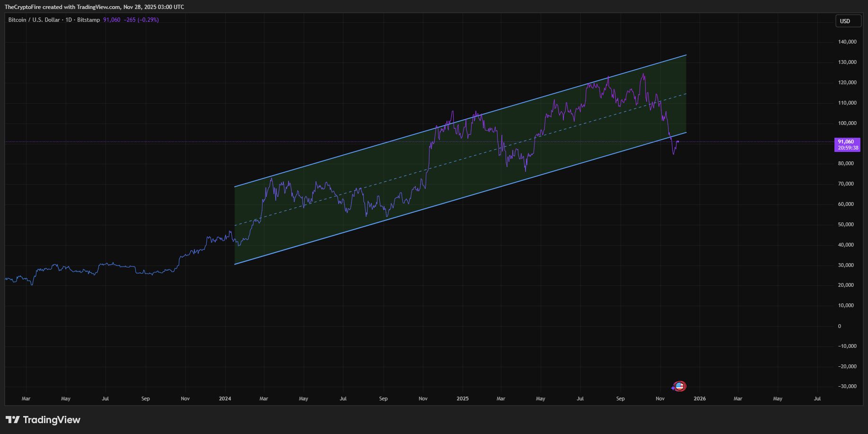Click the 140,000 price scale label
868x434 pixels.
tap(847, 42)
